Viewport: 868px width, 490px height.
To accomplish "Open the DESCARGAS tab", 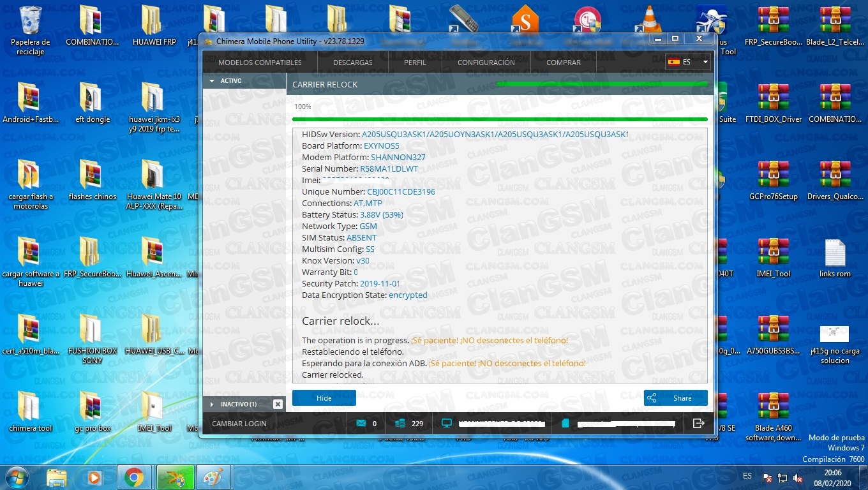I will tap(352, 63).
